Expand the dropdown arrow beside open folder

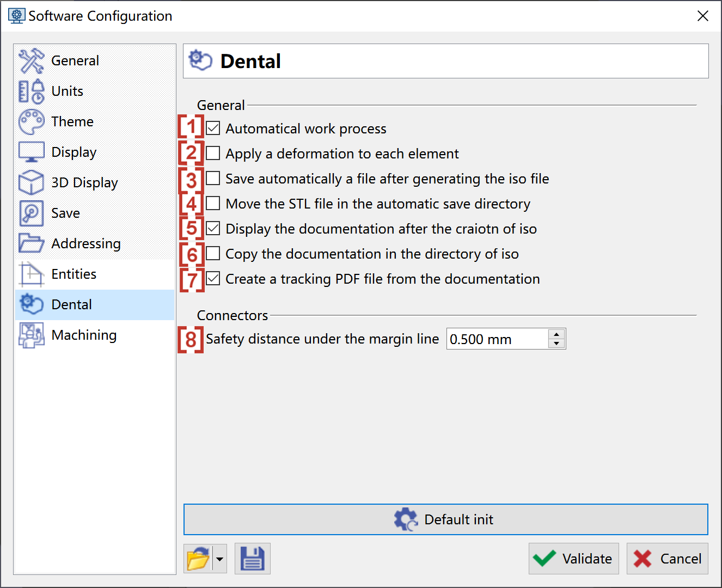[x=220, y=559]
